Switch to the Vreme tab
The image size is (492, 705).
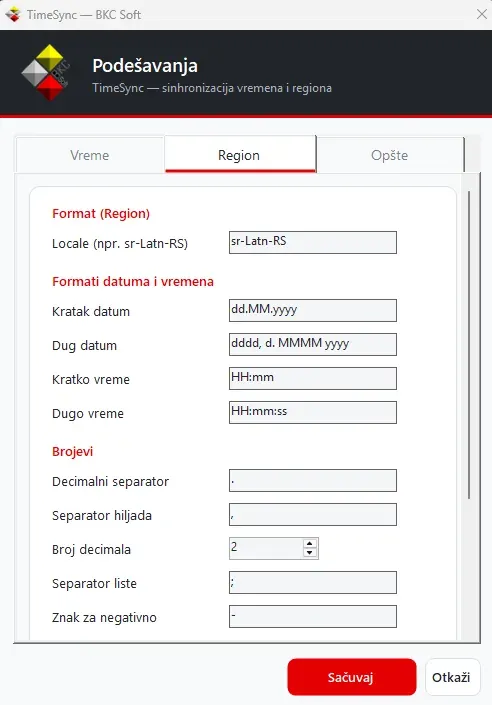(90, 155)
